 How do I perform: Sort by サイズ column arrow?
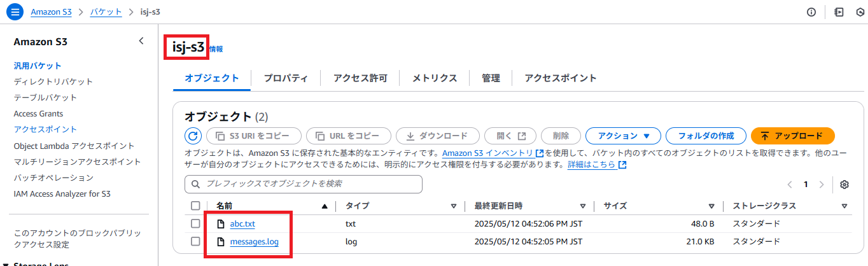711,206
